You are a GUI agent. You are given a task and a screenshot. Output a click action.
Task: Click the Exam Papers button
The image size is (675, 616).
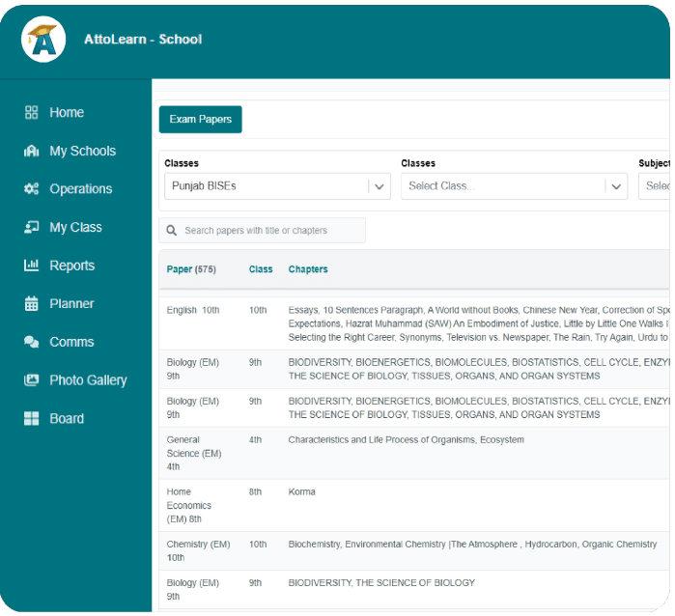click(x=201, y=120)
